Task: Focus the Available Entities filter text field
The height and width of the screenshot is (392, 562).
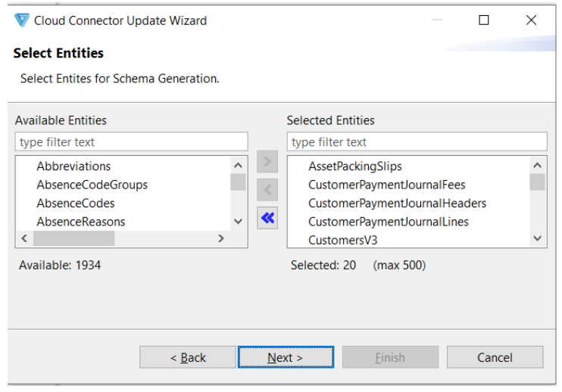Action: pos(131,142)
